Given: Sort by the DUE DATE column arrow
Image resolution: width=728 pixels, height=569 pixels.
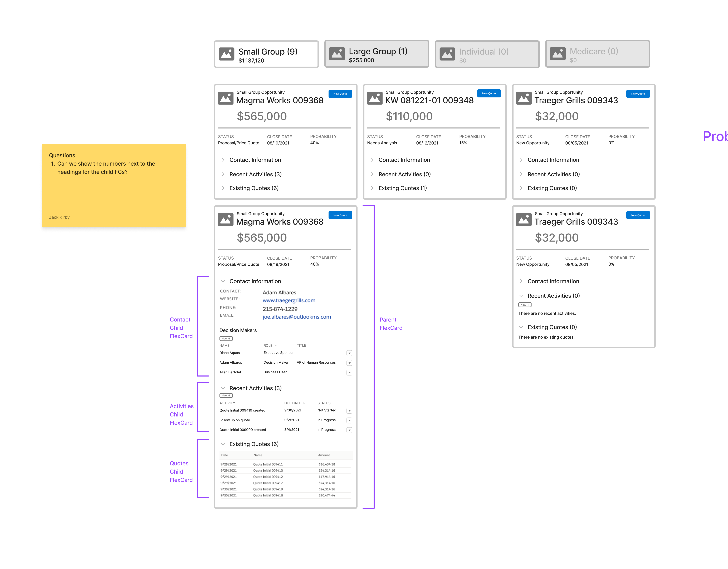Looking at the screenshot, I should click(304, 403).
